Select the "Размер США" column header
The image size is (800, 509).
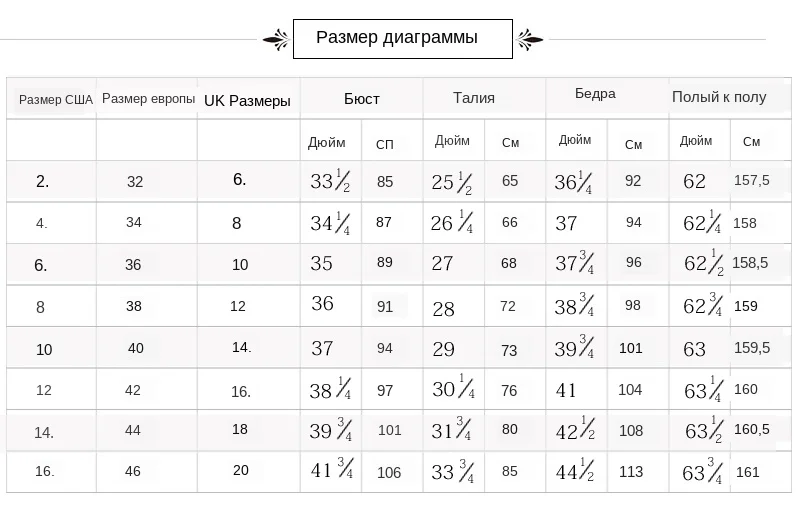(x=56, y=99)
